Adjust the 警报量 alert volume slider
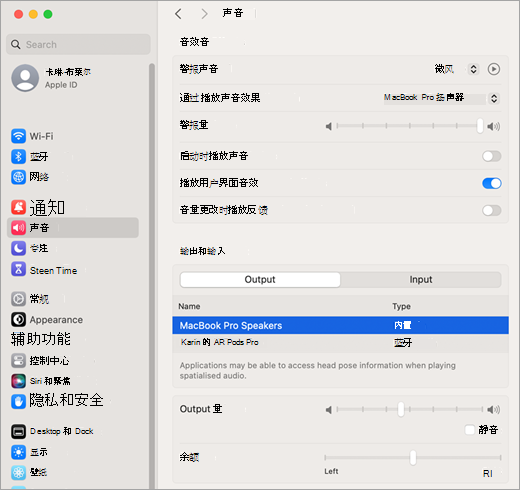Screen dimensions: 520x490 tap(409, 126)
